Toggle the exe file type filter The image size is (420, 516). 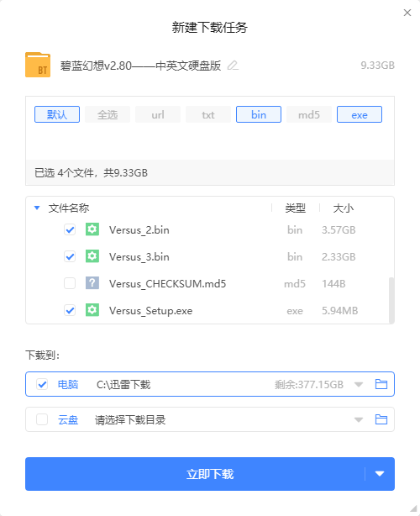(360, 114)
